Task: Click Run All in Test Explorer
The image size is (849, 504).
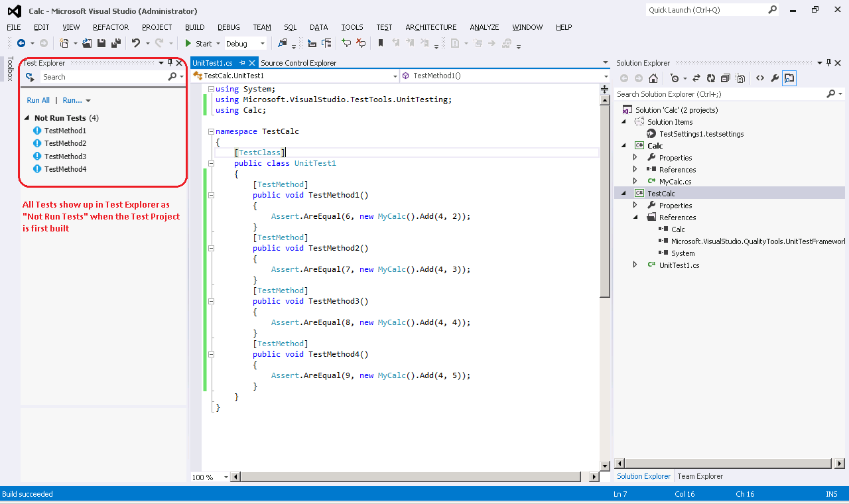Action: pos(38,99)
